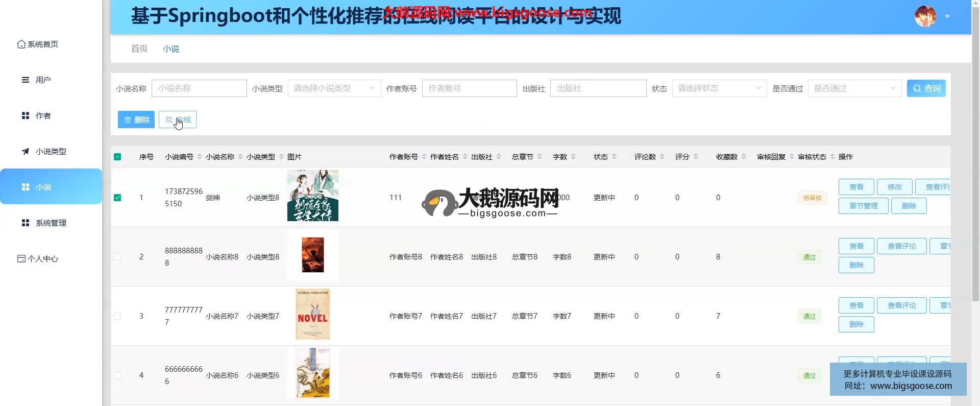Open the 用户 sidebar menu icon

pos(25,80)
